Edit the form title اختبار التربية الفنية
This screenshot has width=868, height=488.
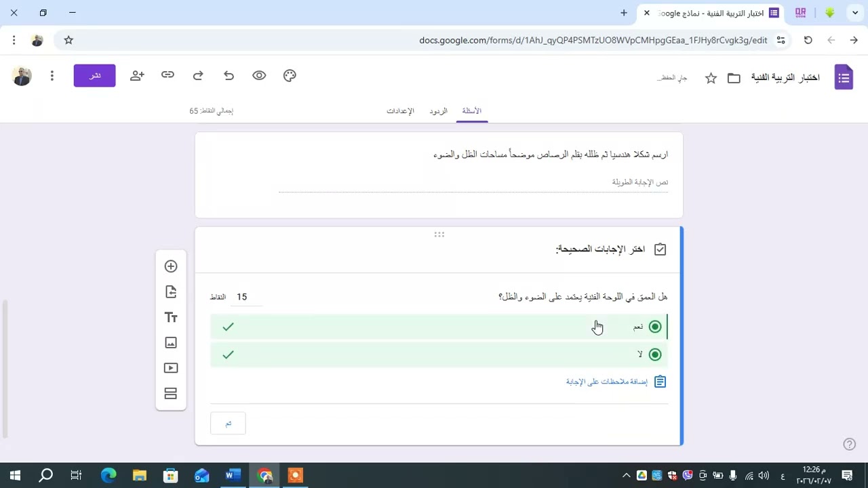785,78
